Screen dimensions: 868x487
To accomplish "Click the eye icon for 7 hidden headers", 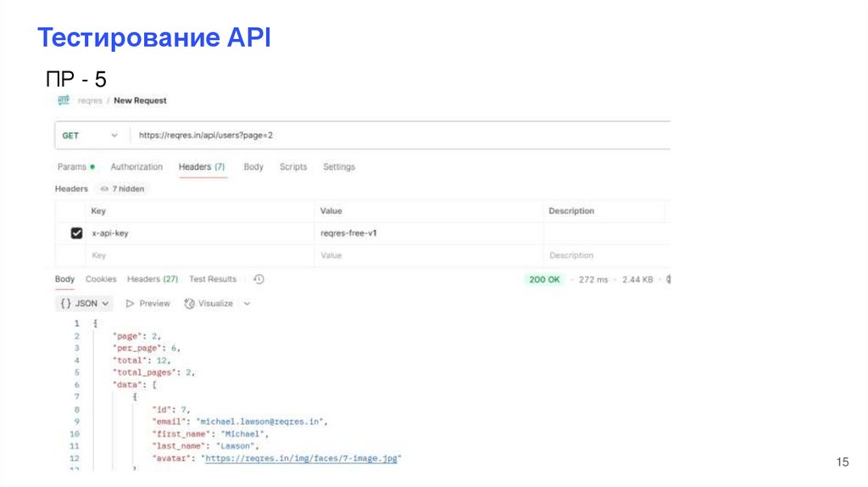I will point(104,189).
